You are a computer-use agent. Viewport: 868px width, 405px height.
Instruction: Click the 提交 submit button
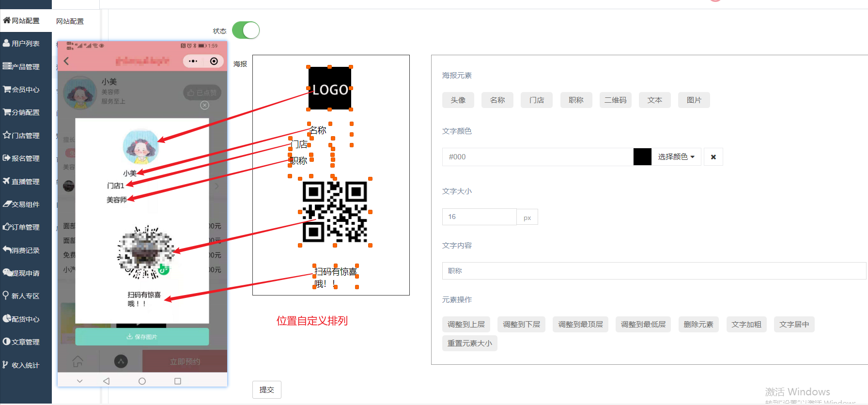(267, 389)
